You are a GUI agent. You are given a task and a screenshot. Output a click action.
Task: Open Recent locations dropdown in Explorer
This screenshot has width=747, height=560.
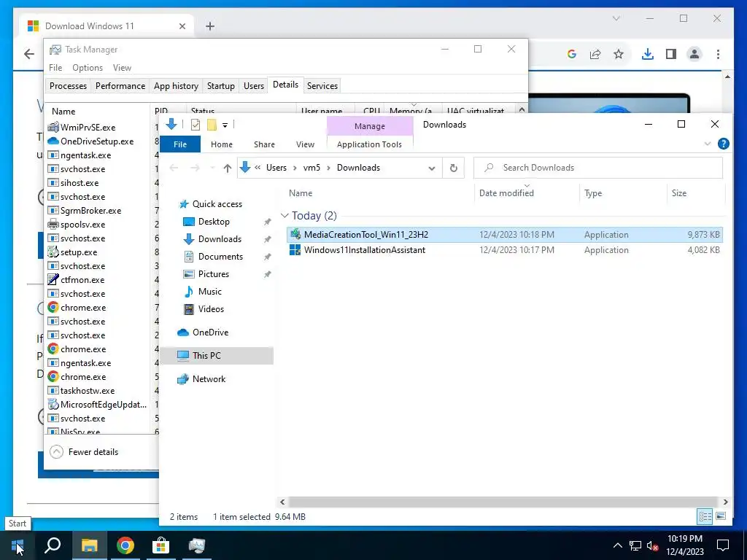tap(212, 168)
